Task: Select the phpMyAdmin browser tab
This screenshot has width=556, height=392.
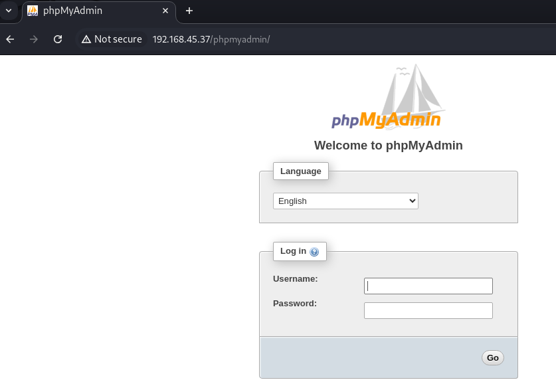Action: (x=99, y=11)
